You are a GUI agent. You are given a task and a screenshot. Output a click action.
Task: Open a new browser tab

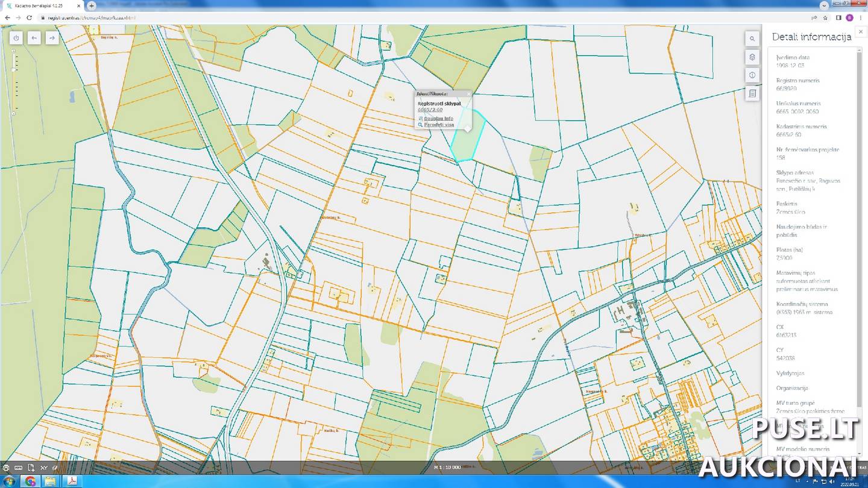[92, 5]
